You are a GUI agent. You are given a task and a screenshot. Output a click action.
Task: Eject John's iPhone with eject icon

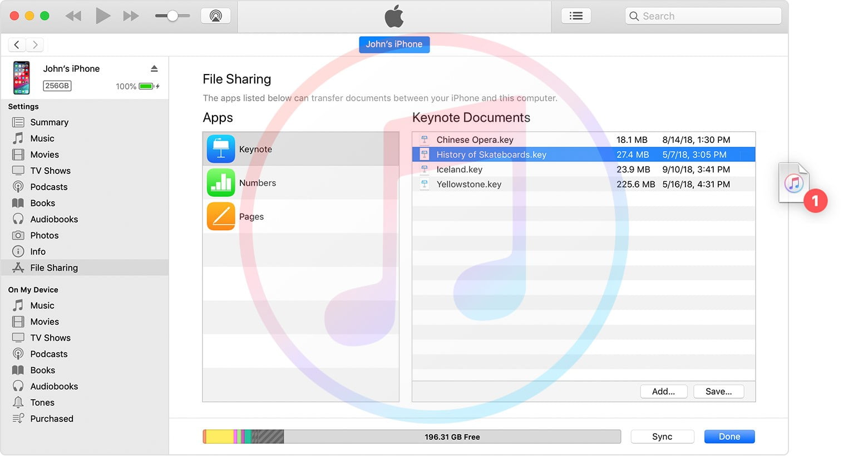[154, 68]
